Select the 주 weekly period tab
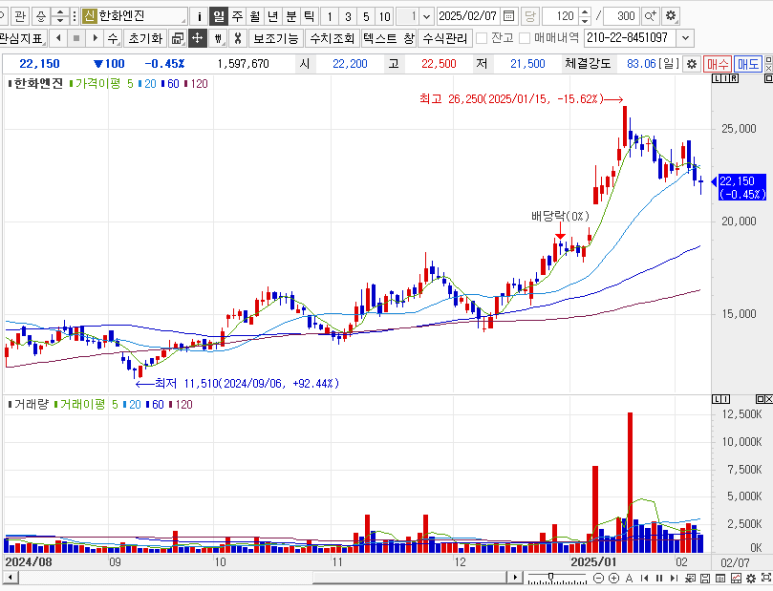Image resolution: width=773 pixels, height=591 pixels. [x=237, y=16]
